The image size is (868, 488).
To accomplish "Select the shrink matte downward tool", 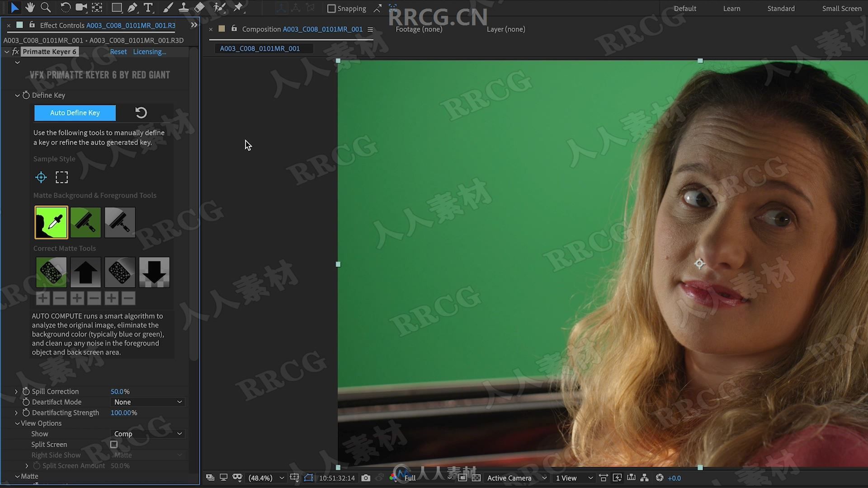I will [153, 272].
